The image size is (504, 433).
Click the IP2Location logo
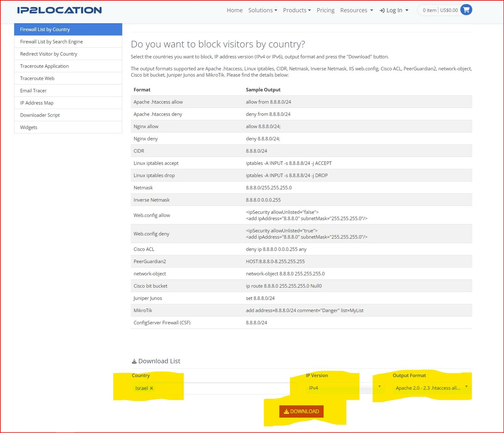pyautogui.click(x=59, y=10)
